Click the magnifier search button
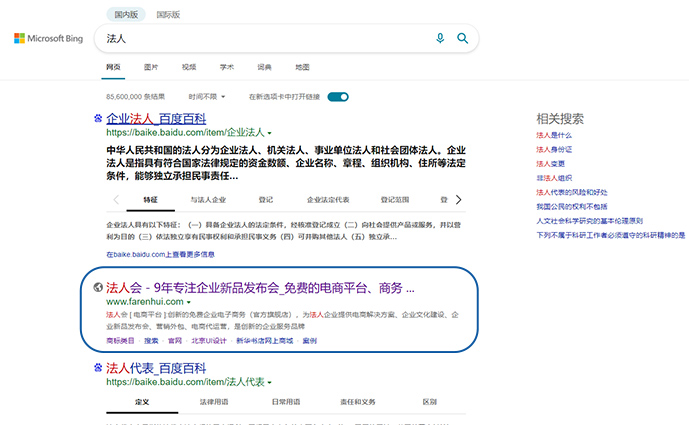Image resolution: width=689 pixels, height=425 pixels. (x=462, y=38)
